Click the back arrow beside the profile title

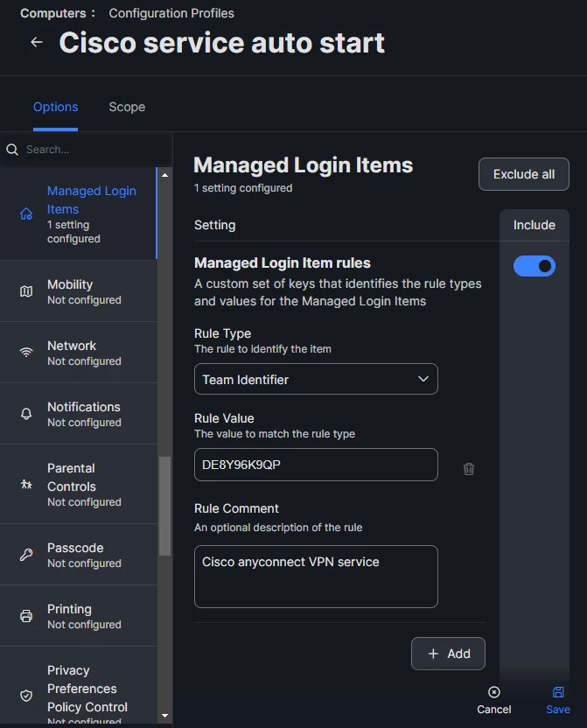(37, 42)
